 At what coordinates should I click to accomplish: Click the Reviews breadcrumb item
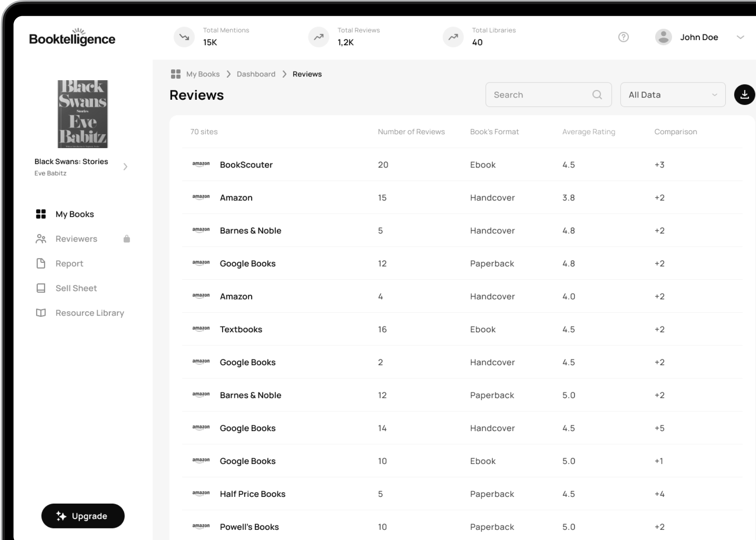pyautogui.click(x=307, y=74)
